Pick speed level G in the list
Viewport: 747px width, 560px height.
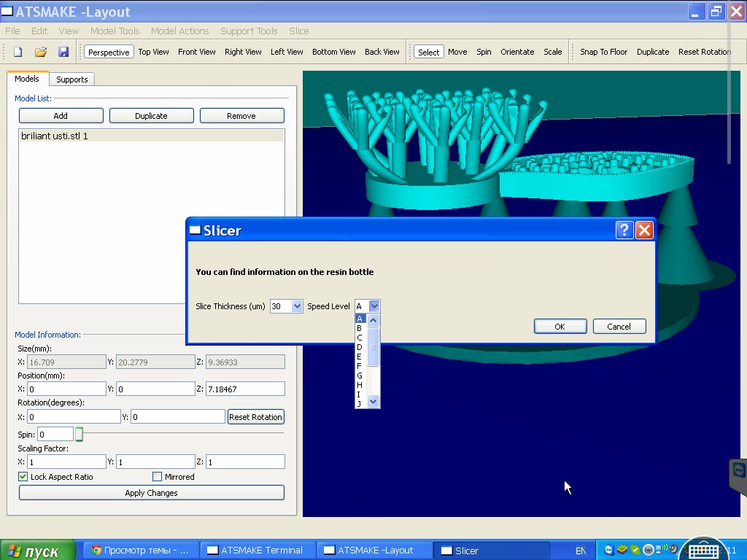[360, 376]
